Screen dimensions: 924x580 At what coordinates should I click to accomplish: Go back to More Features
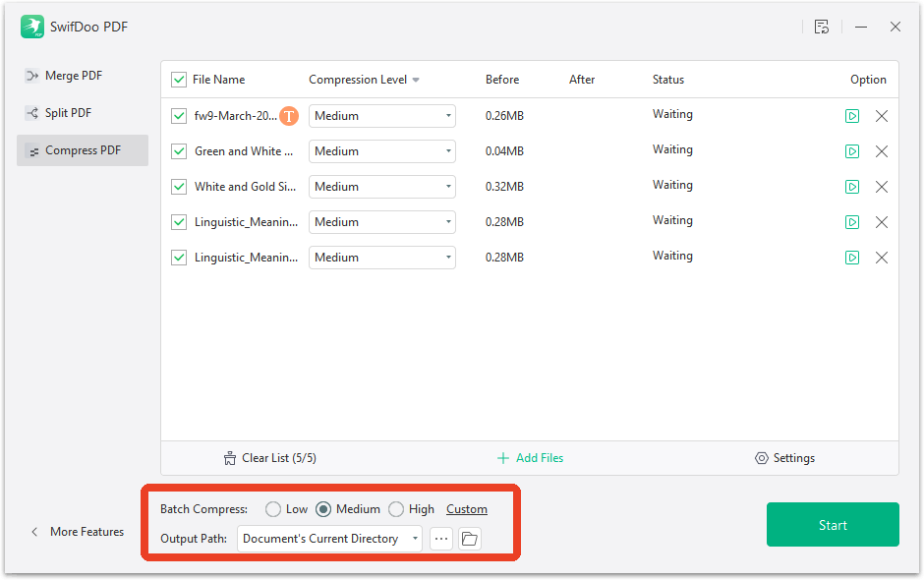(x=78, y=532)
